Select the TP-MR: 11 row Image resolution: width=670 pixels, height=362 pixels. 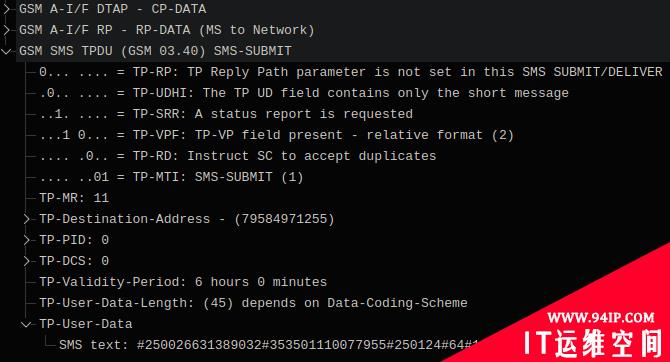(74, 198)
